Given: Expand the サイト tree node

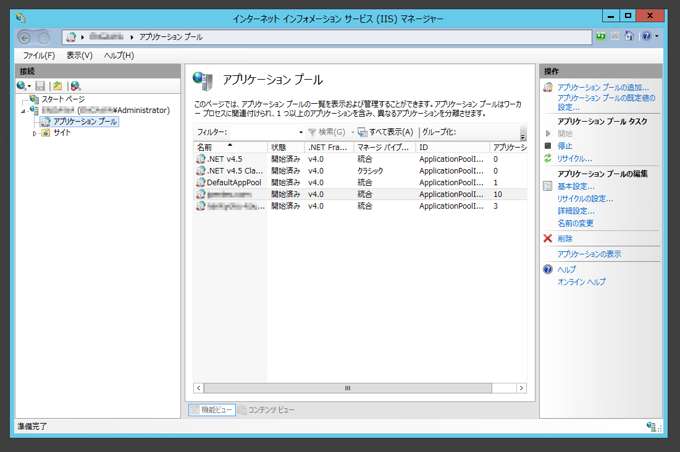Looking at the screenshot, I should [35, 134].
